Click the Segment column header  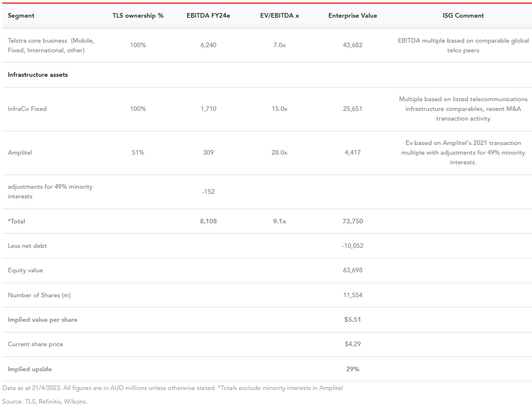point(21,15)
